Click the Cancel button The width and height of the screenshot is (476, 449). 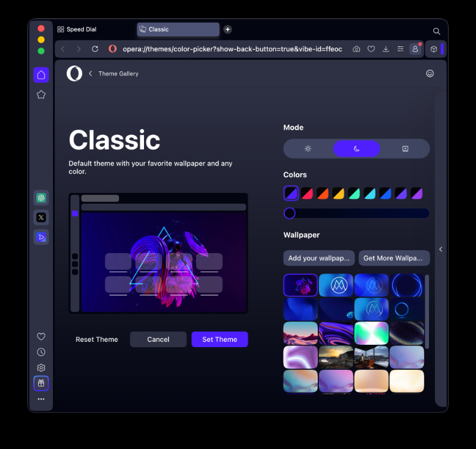[x=158, y=339]
